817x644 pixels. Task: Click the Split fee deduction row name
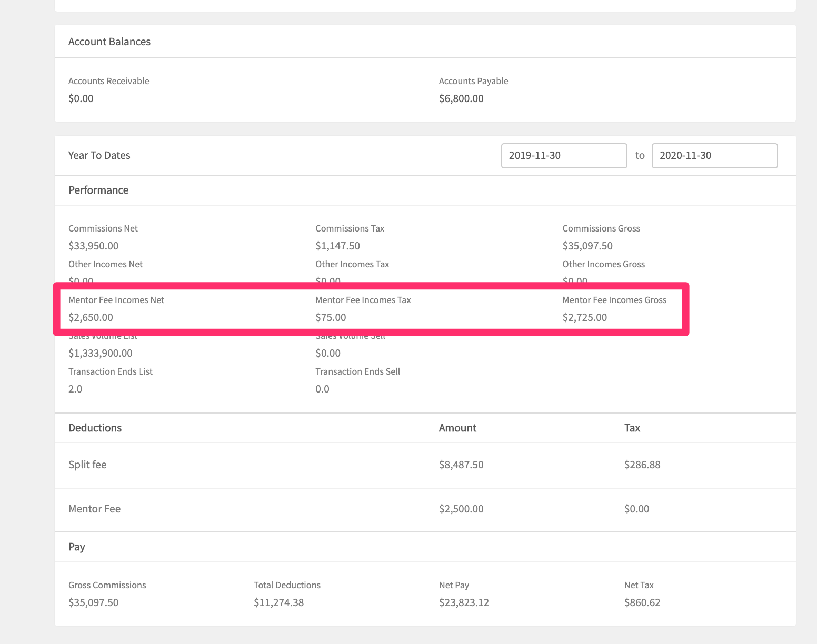click(87, 465)
